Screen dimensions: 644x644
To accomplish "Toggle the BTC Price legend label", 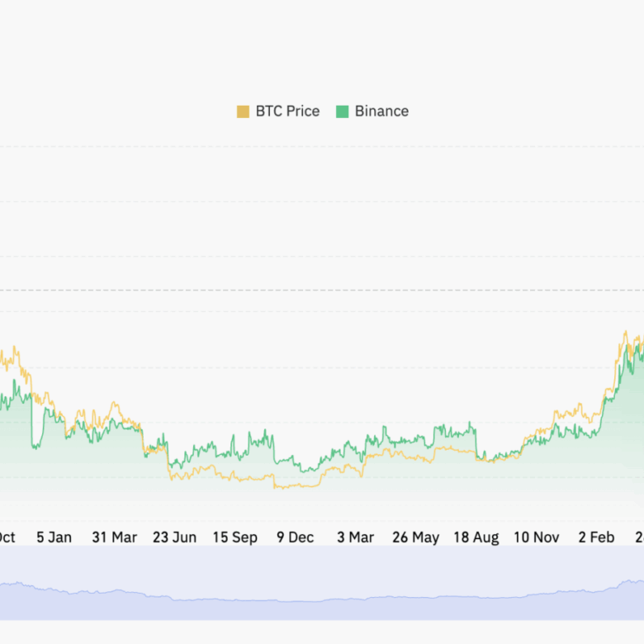I will click(x=287, y=111).
